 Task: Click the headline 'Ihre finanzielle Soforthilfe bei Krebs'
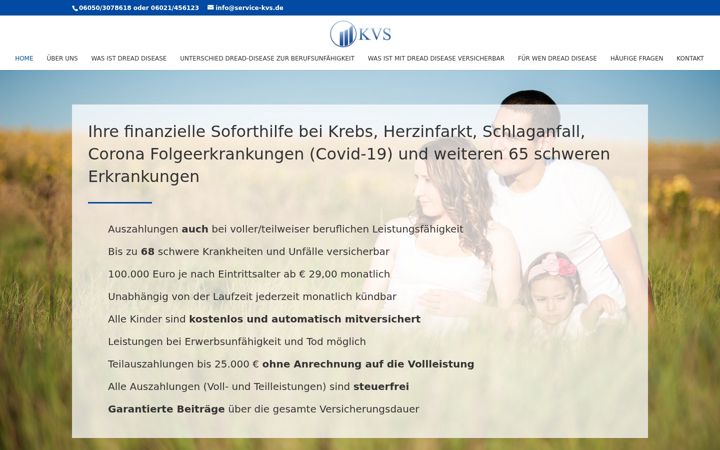tap(349, 154)
